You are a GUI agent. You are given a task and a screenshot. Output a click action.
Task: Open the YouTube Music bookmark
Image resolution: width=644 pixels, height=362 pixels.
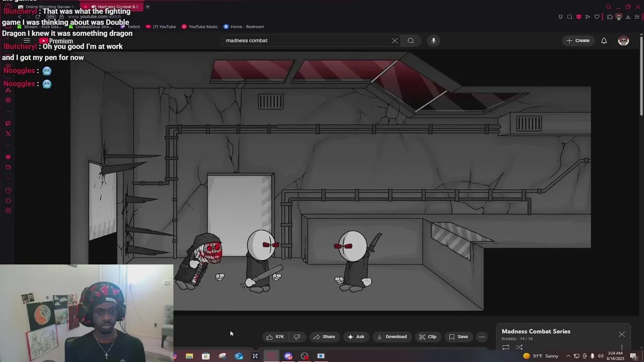click(x=200, y=27)
